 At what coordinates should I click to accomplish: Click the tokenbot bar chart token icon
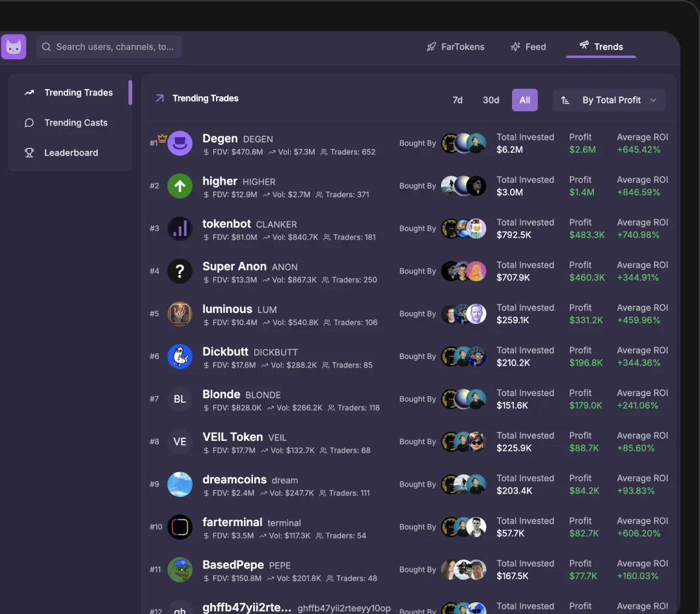click(x=180, y=228)
